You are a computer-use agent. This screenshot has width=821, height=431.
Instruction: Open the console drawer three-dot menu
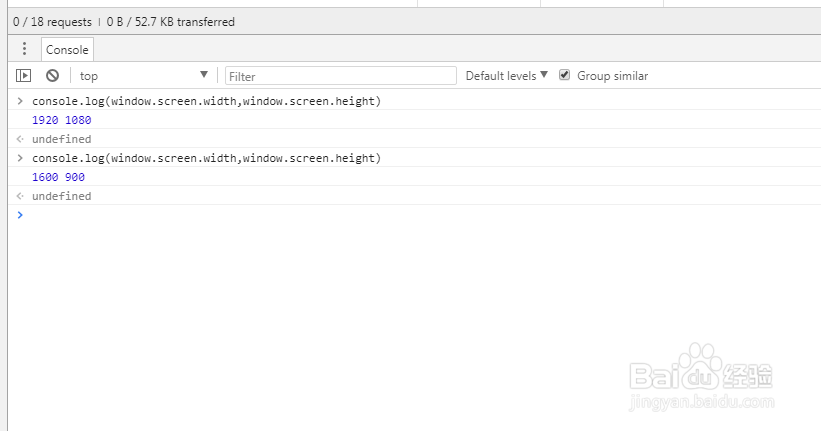tap(25, 49)
